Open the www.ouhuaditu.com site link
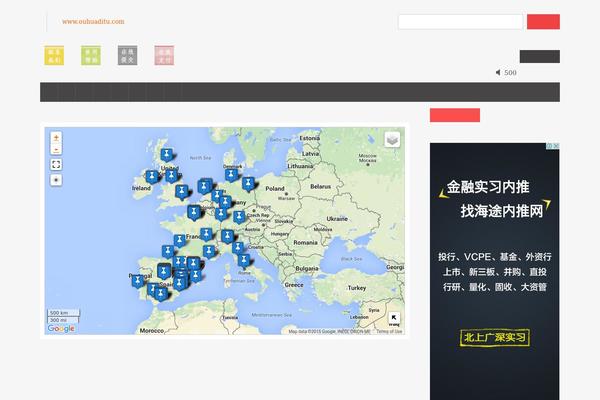The width and height of the screenshot is (600, 400). [93, 21]
